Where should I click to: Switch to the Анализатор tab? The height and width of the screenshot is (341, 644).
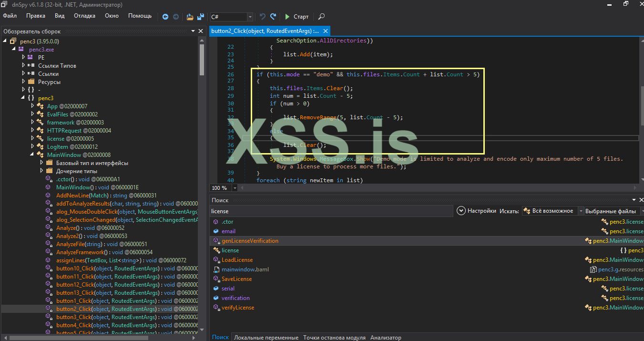click(386, 337)
